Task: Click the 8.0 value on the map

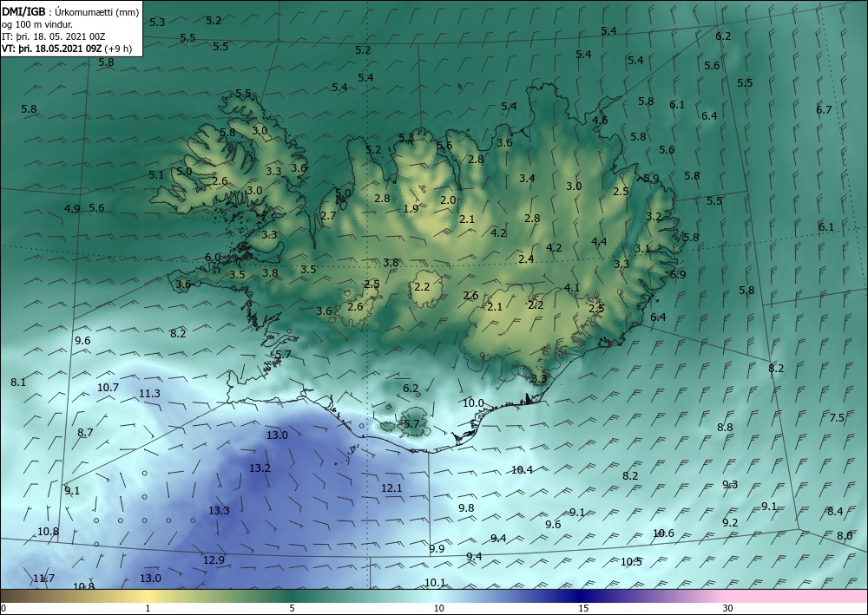Action: (x=845, y=536)
